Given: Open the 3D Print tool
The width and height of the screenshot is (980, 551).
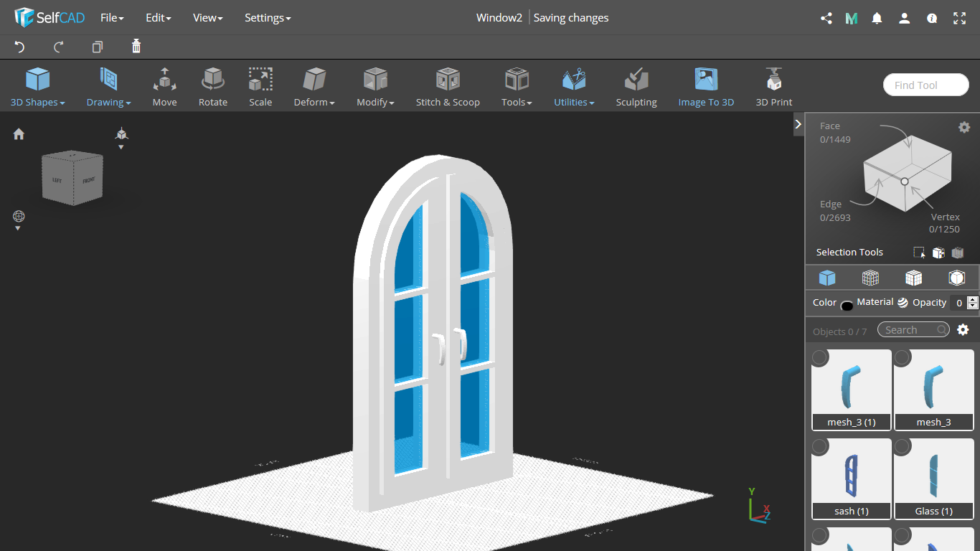Looking at the screenshot, I should 774,88.
